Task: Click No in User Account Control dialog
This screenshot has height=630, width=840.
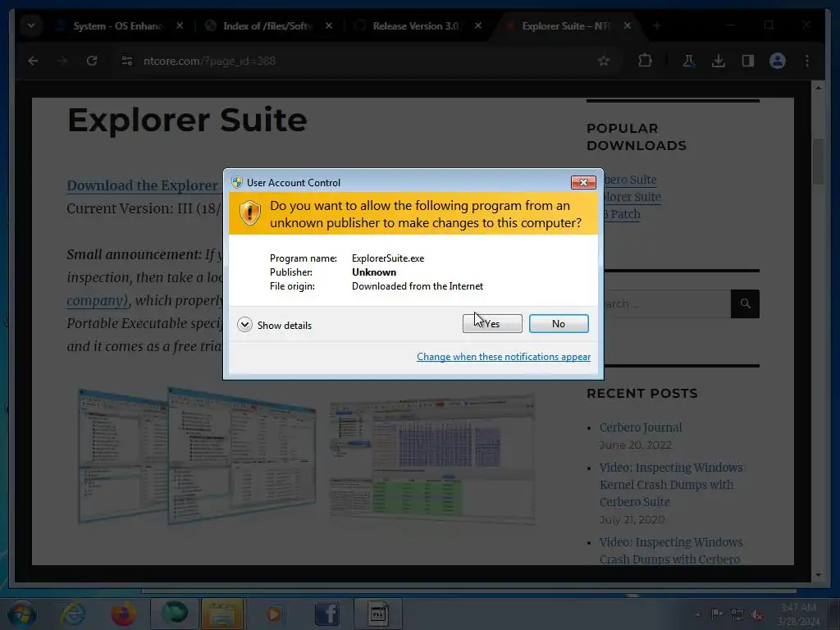Action: [558, 323]
